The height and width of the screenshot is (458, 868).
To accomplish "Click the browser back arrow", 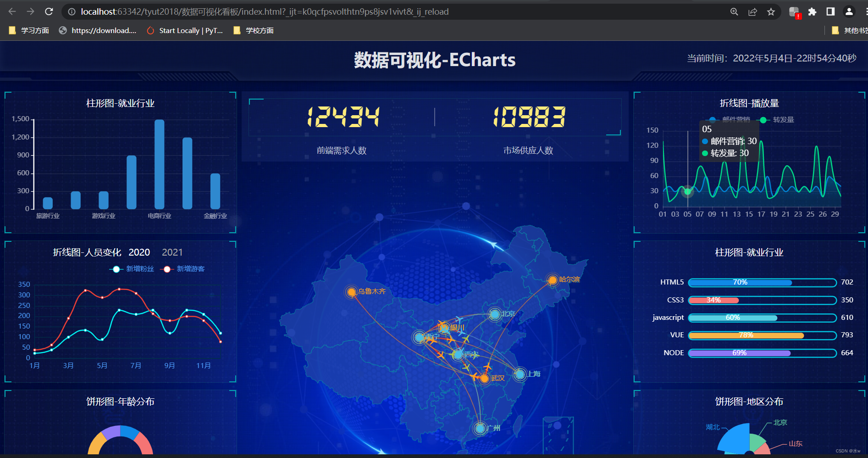I will 12,11.
